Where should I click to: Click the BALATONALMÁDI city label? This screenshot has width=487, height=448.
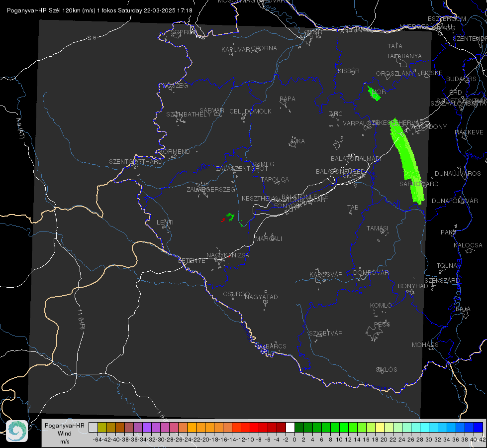tap(356, 159)
